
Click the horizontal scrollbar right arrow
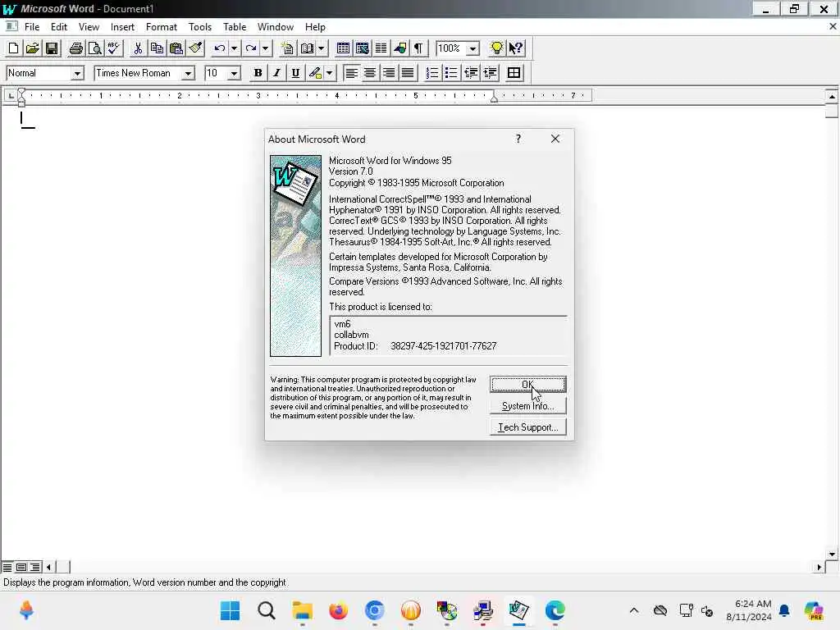(819, 567)
